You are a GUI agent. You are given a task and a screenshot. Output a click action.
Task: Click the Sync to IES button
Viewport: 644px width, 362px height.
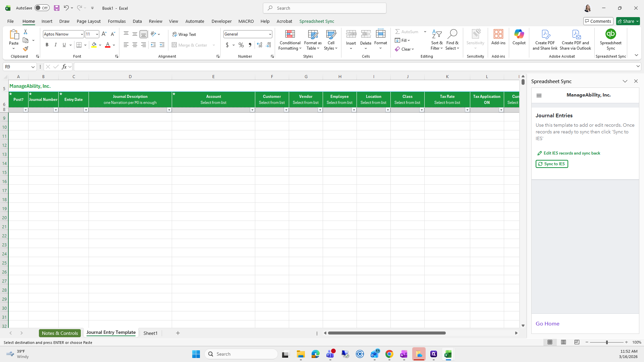tap(552, 164)
